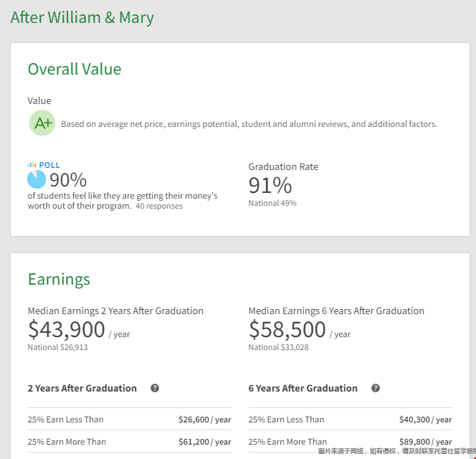Click the "National $26,913" comparison text
Viewport: 476px width, 459px height.
(57, 347)
